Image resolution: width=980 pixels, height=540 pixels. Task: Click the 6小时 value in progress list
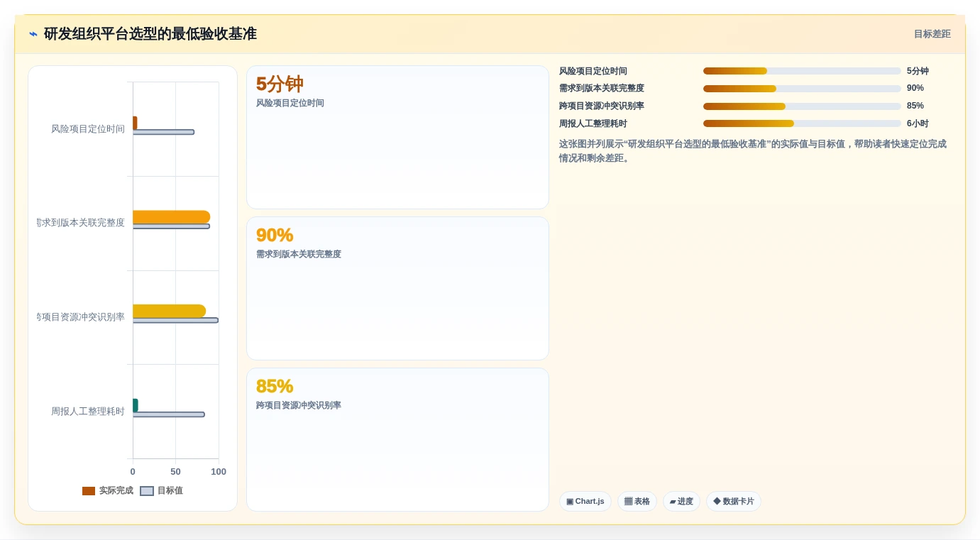(x=918, y=123)
